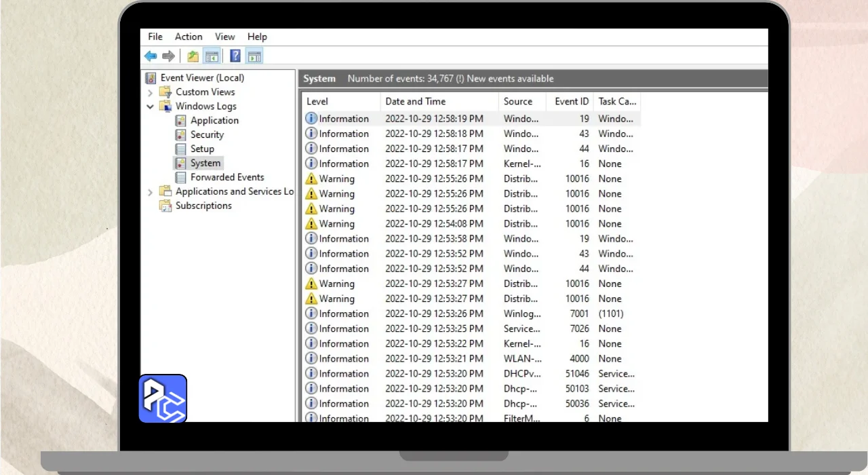Click the blue Back arrow toolbar icon

[151, 56]
